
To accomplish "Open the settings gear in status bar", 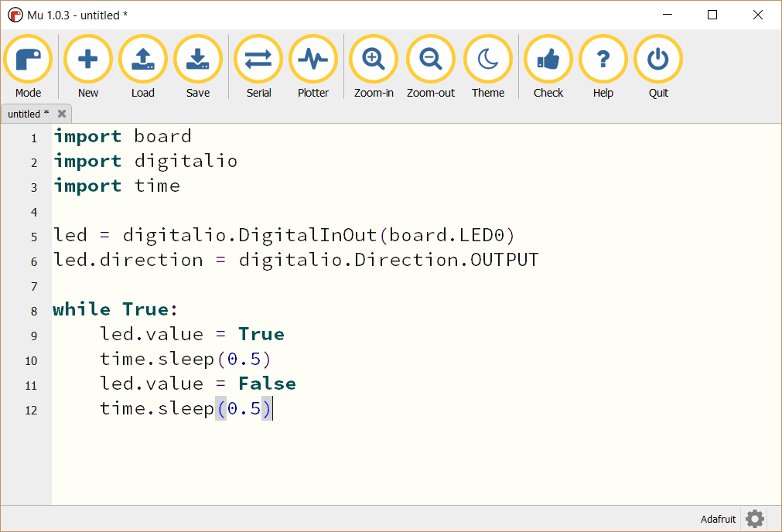I will 755,519.
